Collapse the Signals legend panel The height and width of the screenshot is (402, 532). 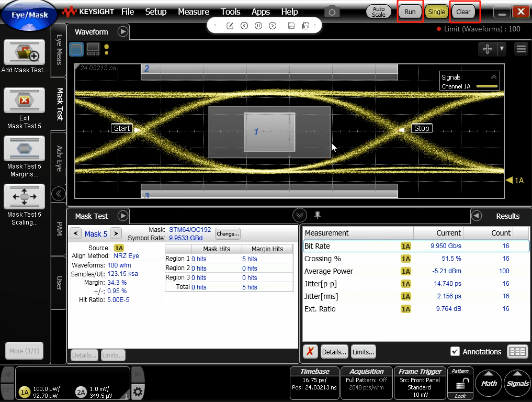493,77
